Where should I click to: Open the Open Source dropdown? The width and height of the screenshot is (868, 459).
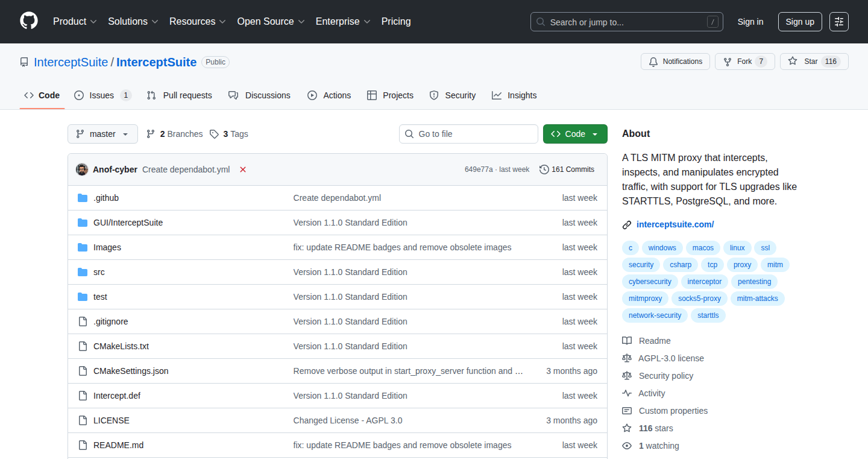pyautogui.click(x=271, y=22)
